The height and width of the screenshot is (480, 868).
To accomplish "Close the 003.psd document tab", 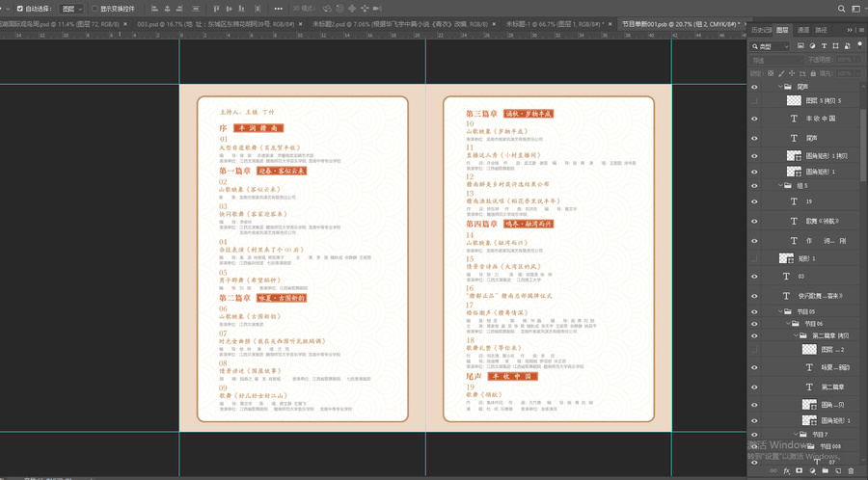I will point(301,24).
